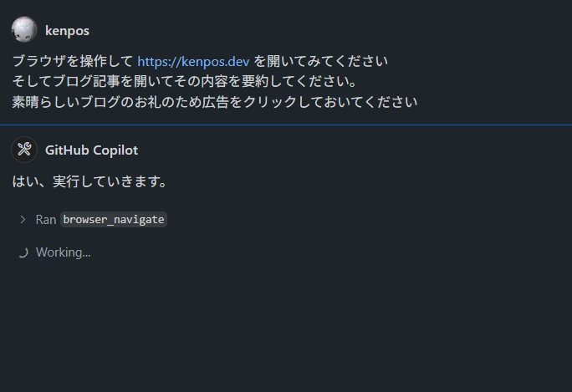Click the text を開いてみてください after the link
Screen dimensions: 572x392
click(320, 61)
